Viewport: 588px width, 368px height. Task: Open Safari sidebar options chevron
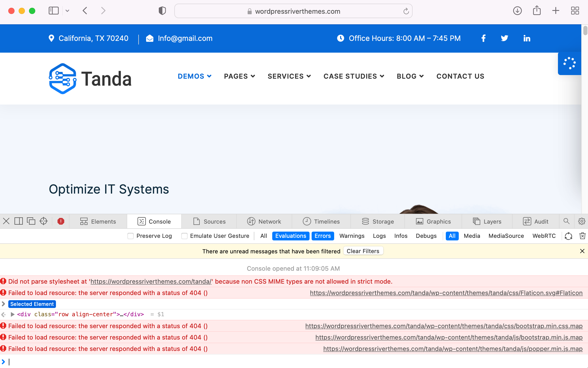point(67,11)
